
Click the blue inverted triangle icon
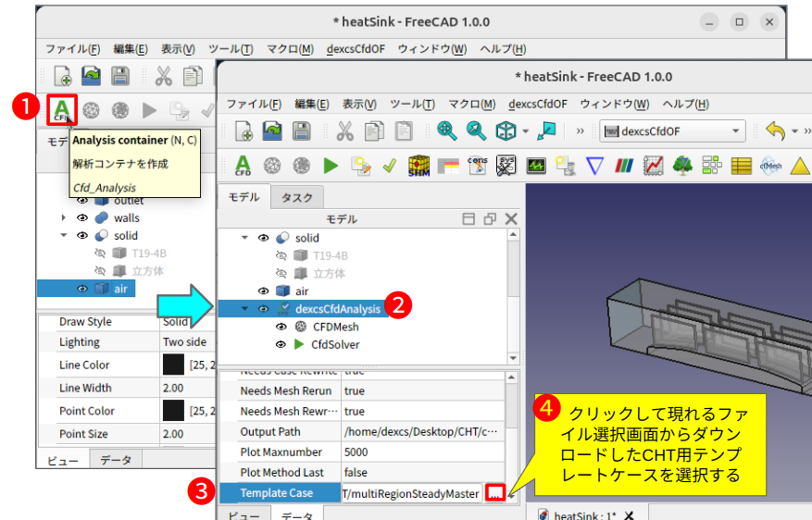tap(594, 166)
